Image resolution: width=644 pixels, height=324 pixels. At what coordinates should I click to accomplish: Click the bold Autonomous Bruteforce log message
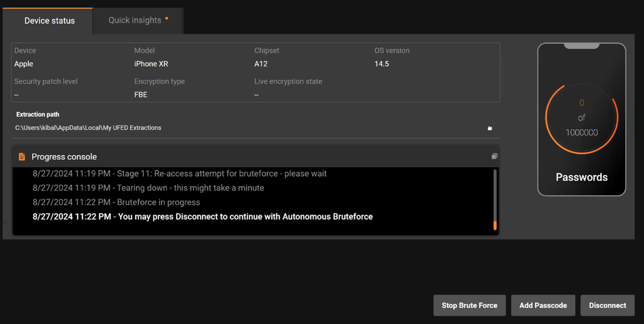(x=203, y=217)
